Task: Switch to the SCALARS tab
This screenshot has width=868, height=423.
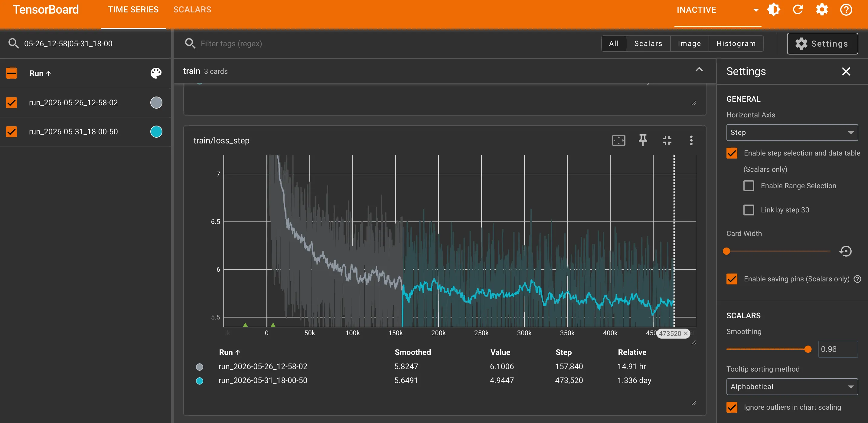Action: tap(192, 9)
